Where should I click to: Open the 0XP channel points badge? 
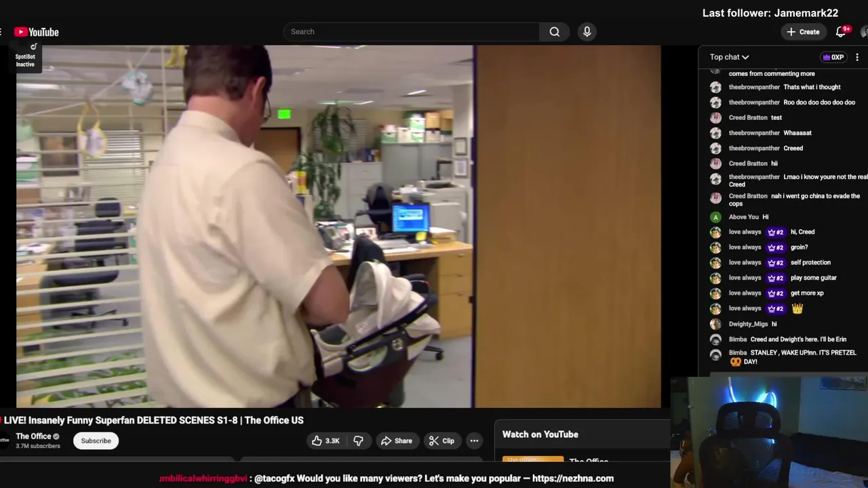(x=833, y=57)
